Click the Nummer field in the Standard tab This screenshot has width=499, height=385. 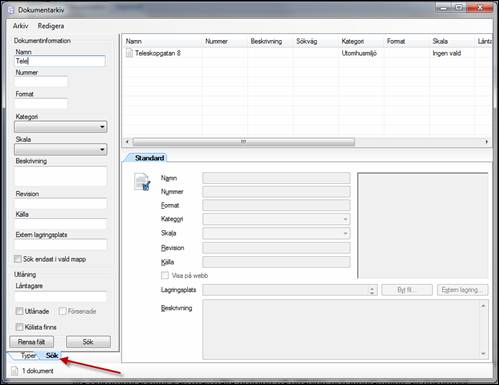[276, 192]
